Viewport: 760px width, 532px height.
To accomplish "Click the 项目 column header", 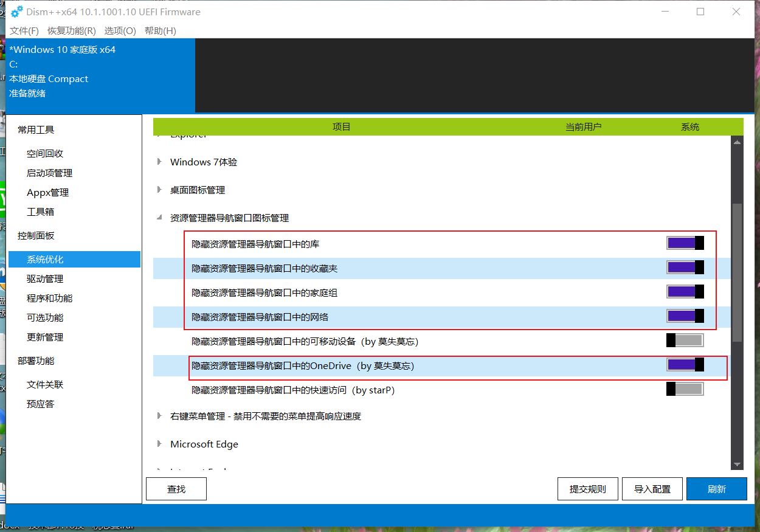I will tap(342, 127).
